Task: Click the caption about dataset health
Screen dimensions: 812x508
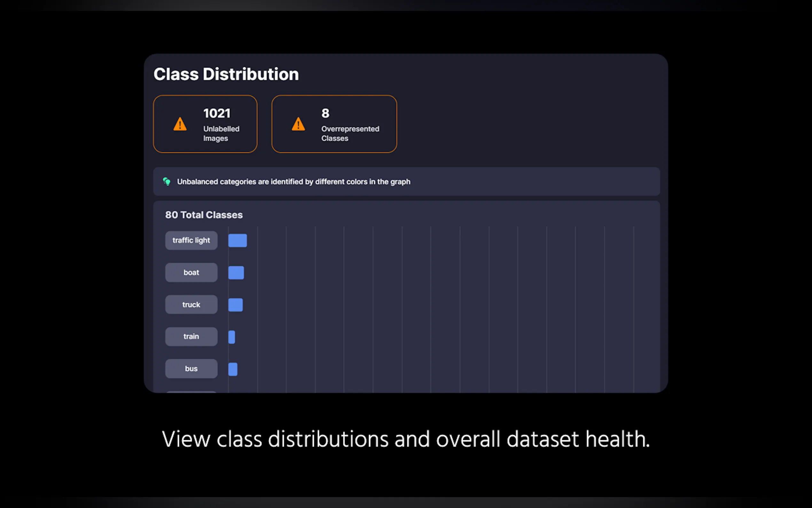Action: (x=406, y=439)
